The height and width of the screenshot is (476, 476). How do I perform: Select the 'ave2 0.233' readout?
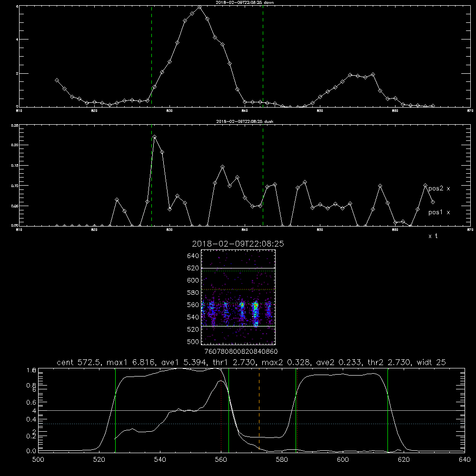(338, 362)
